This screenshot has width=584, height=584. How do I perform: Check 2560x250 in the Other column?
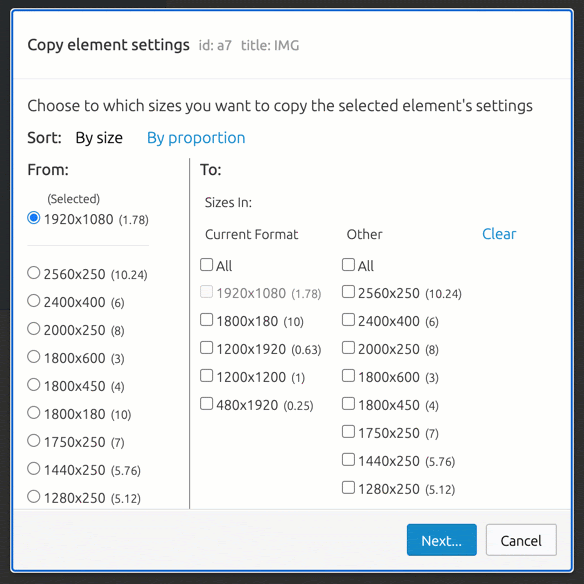(348, 292)
